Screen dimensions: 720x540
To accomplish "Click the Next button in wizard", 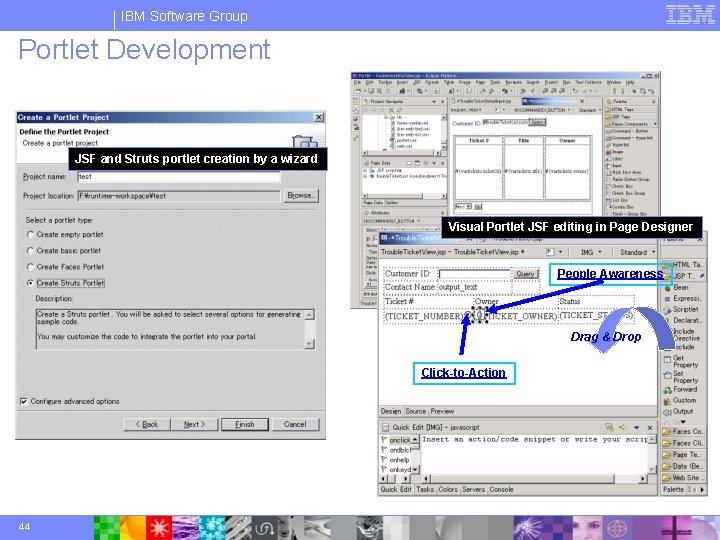I will click(194, 424).
